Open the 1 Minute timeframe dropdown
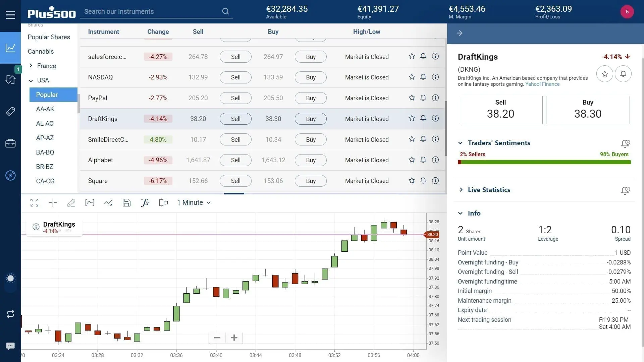 point(194,202)
